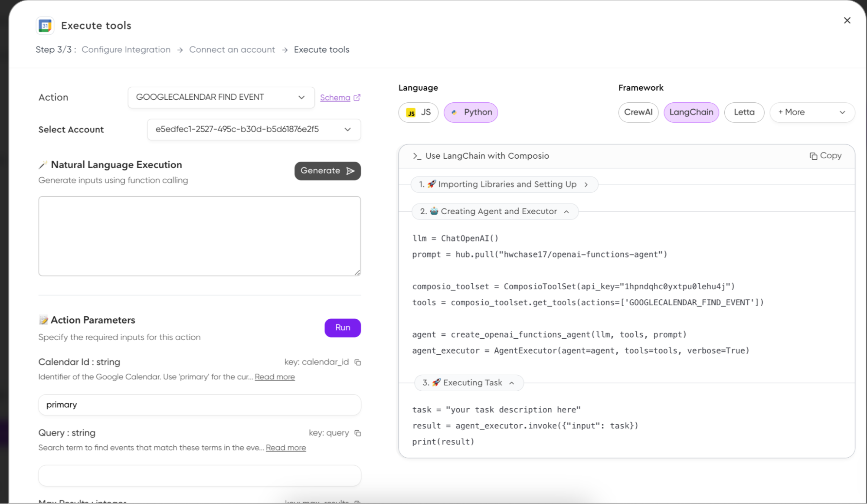The image size is (867, 504).
Task: Choose the CrewAI framework option
Action: point(638,112)
